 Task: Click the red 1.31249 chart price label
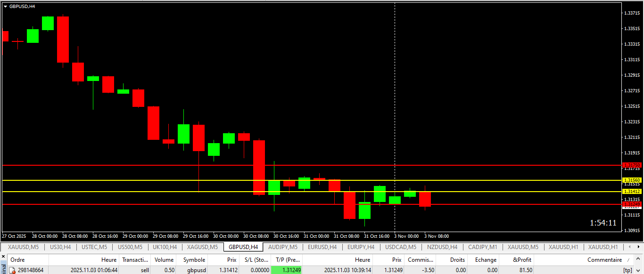coord(632,204)
